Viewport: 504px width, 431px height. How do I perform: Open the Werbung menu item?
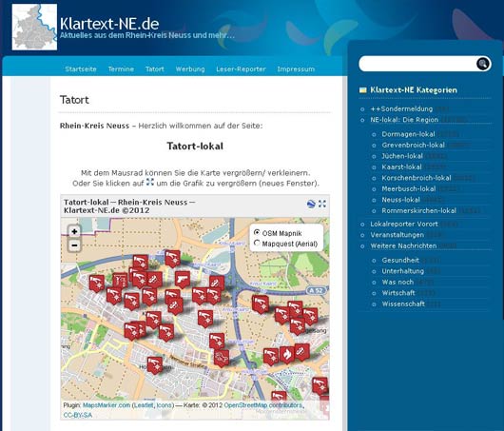(x=190, y=69)
